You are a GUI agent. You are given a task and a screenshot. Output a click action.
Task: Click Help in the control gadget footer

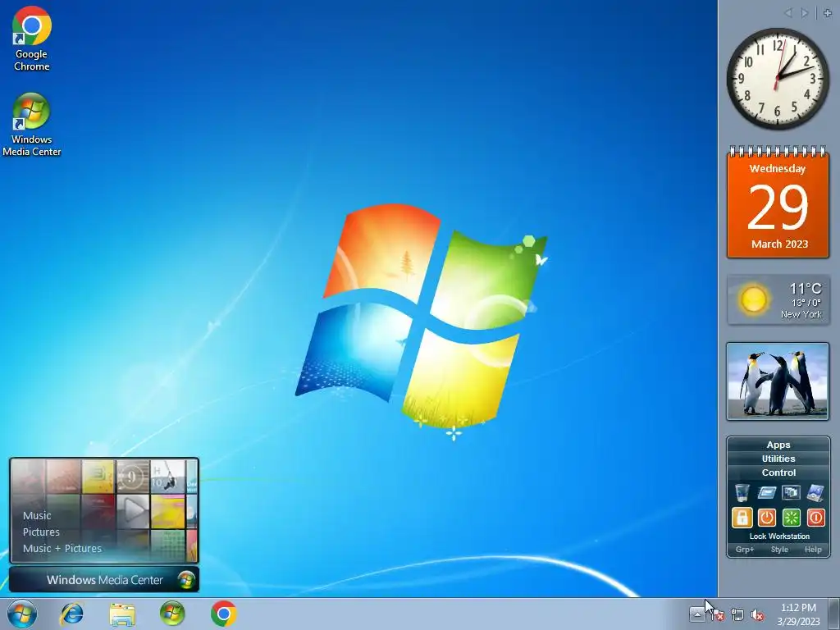tap(813, 550)
